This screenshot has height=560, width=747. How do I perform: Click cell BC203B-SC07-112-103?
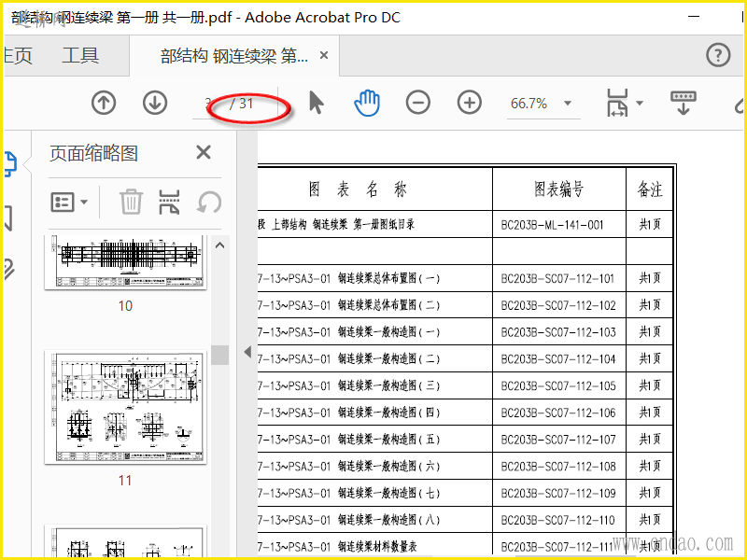[x=558, y=332]
